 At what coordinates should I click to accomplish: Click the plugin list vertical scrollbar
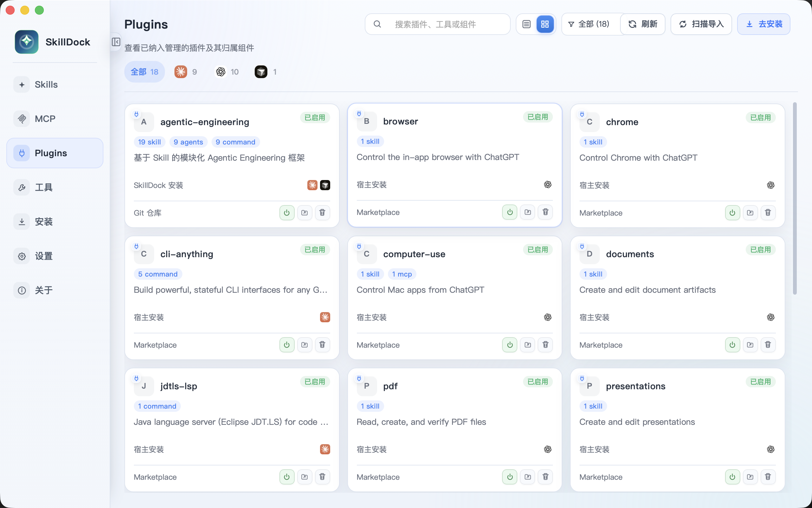click(795, 199)
